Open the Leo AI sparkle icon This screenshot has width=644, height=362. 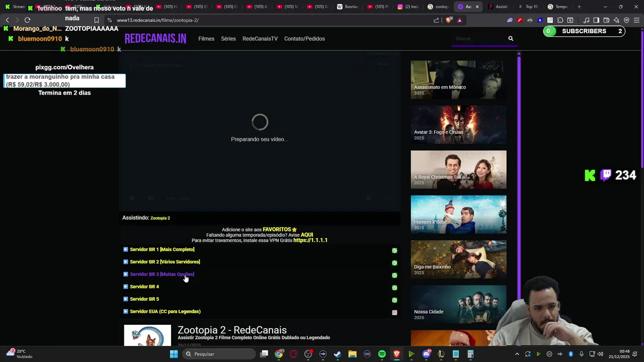(616, 20)
